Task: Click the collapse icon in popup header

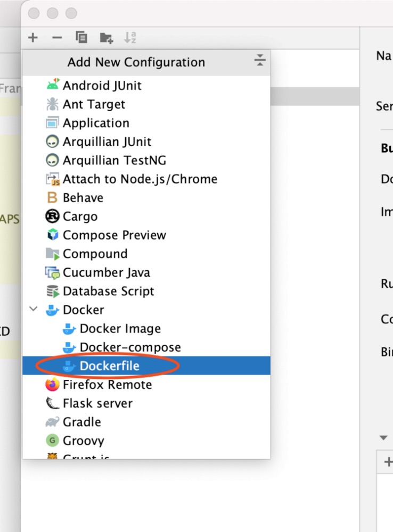Action: pyautogui.click(x=259, y=60)
